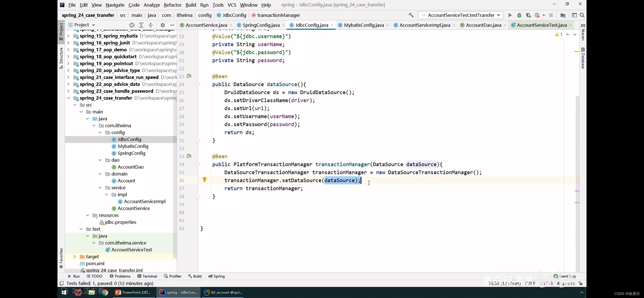This screenshot has height=298, width=644.
Task: Click the Spring bean gutter icon on line 33
Action: point(189,156)
